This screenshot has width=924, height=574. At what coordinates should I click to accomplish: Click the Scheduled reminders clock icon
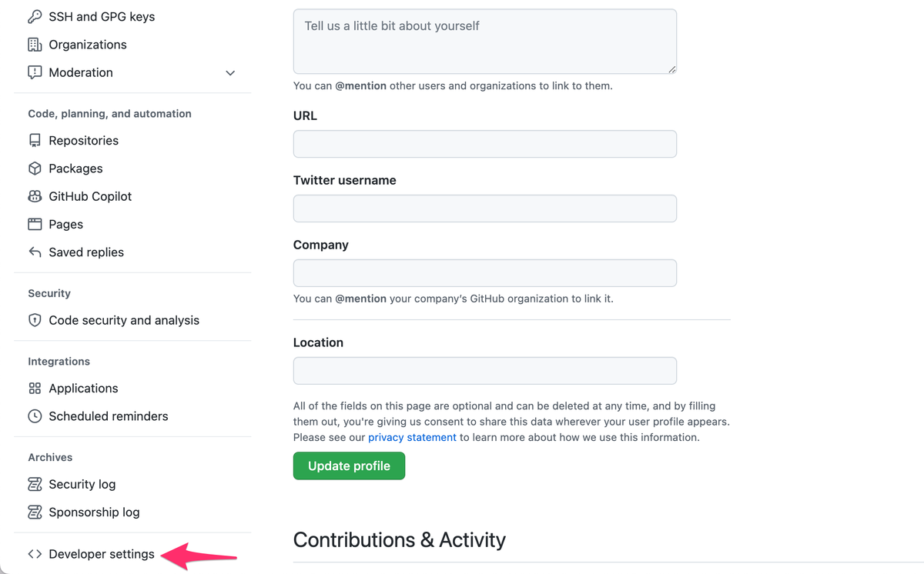pyautogui.click(x=35, y=416)
